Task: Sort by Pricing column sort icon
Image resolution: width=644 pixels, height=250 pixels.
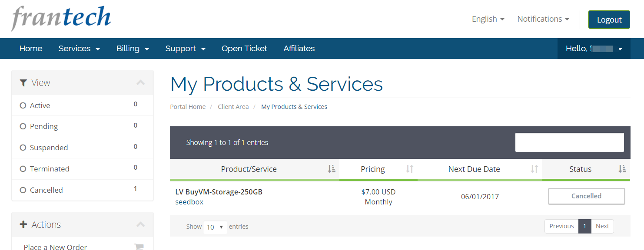Action: coord(409,169)
